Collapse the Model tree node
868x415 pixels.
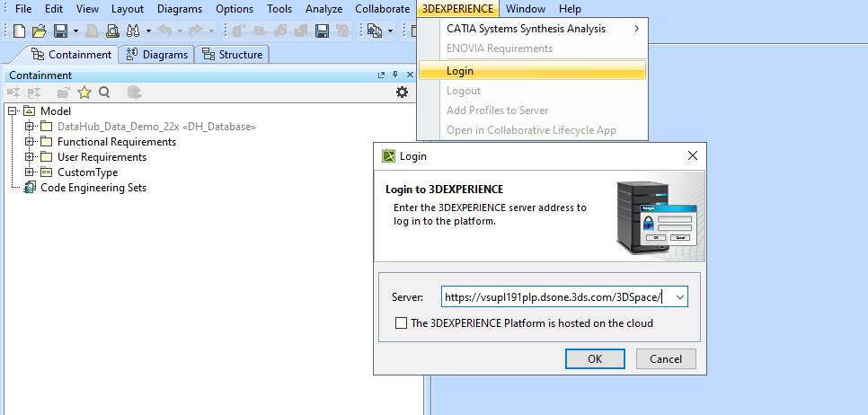tap(13, 111)
